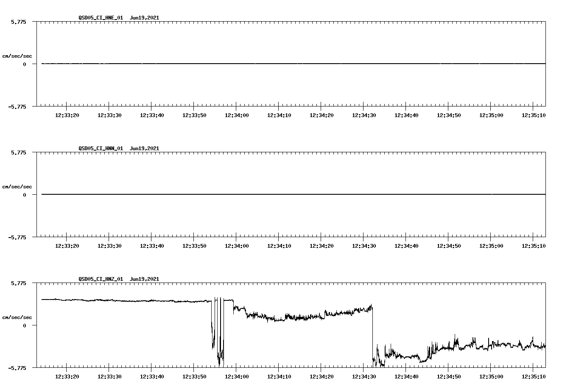Click the flat HNE trace line
Image resolution: width=576 pixels, height=392 pixels.
pyautogui.click(x=294, y=64)
